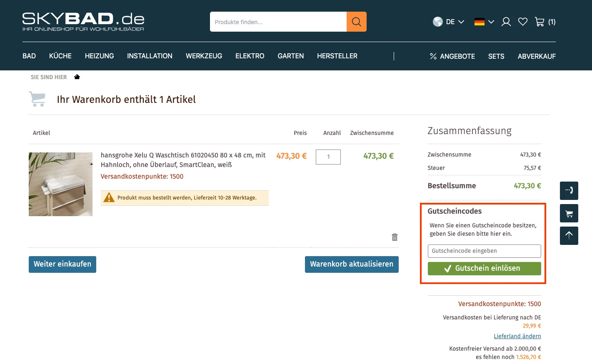Expand the DE language dropdown chevron
Screen dimensions: 592x364
(x=461, y=22)
